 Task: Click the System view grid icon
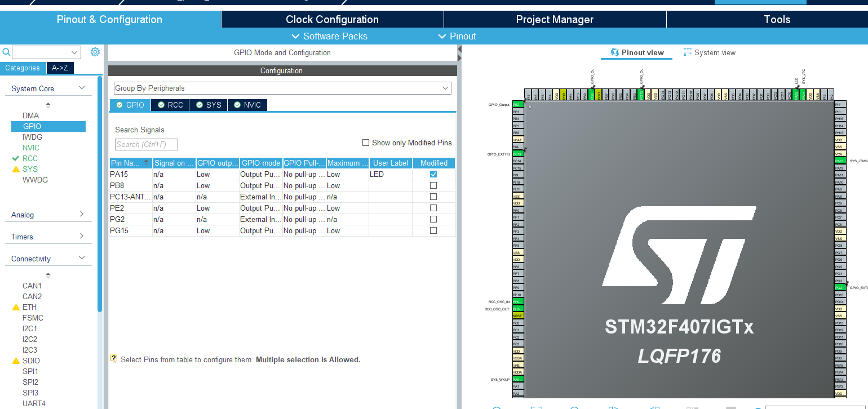point(687,52)
